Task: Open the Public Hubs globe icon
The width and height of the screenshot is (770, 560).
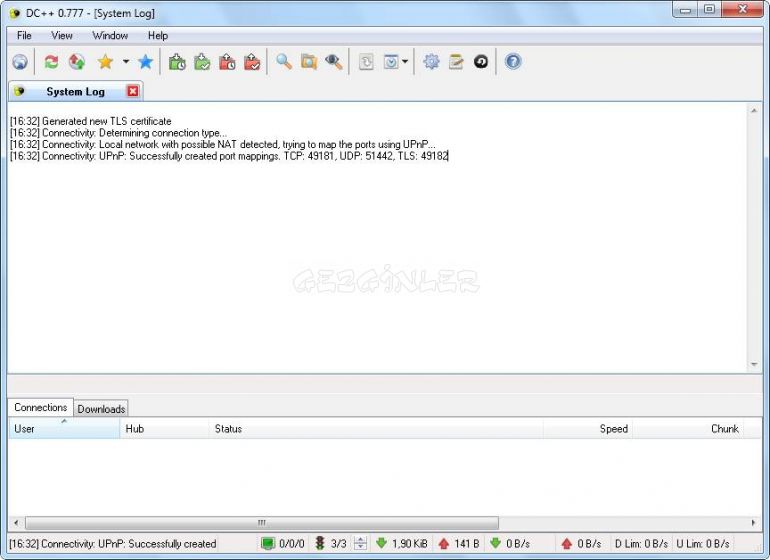Action: pos(20,62)
